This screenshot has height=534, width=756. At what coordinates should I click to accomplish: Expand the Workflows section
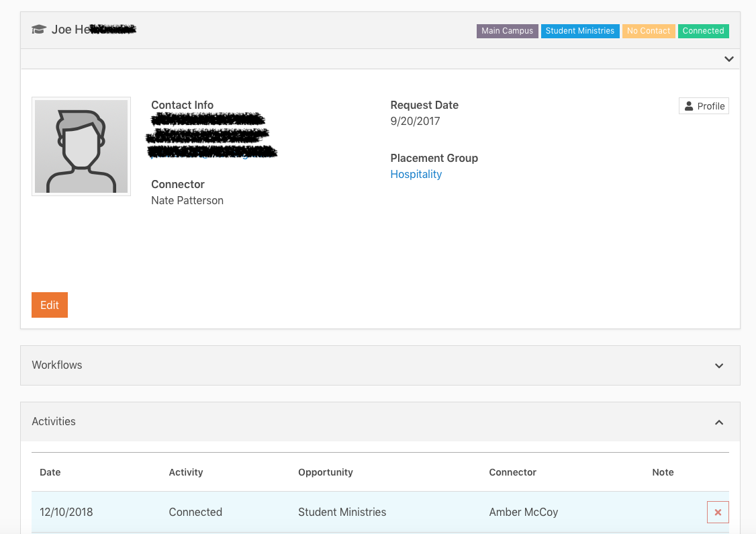coord(718,365)
